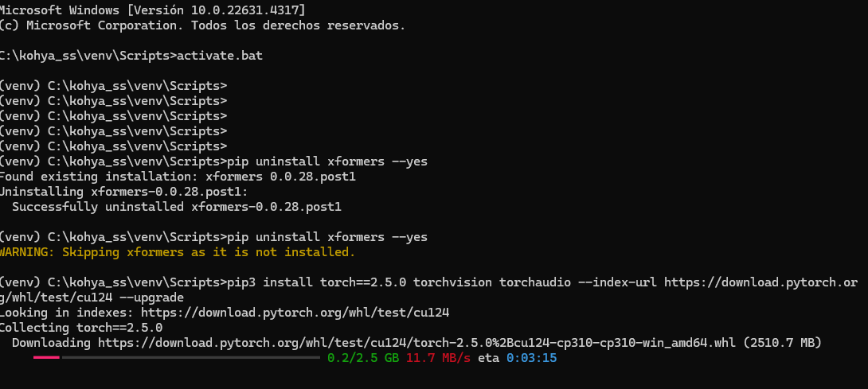
Task: Click the Looking in indexes PyTorch URL
Action: (302, 313)
